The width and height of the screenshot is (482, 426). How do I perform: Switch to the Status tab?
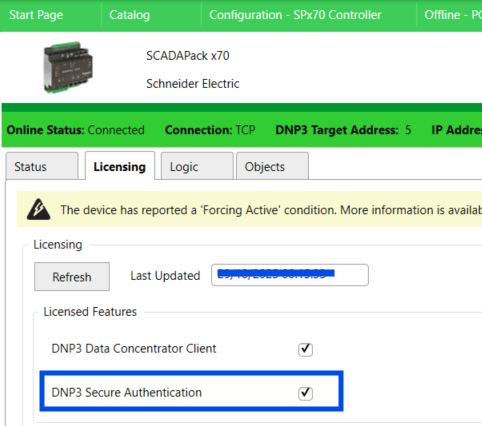42,166
